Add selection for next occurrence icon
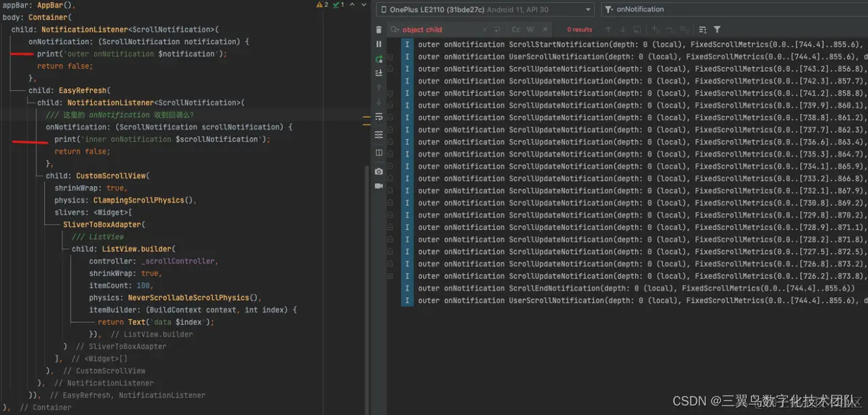 [x=656, y=30]
